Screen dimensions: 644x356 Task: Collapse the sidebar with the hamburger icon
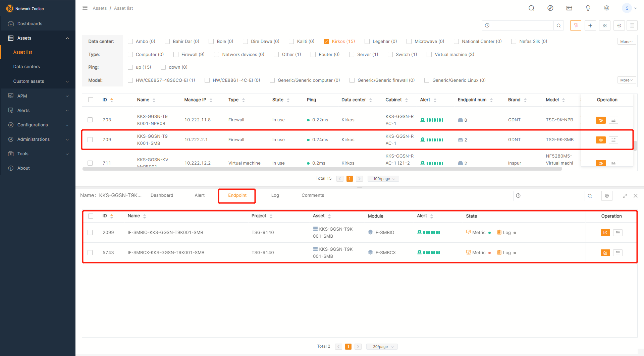click(x=85, y=8)
